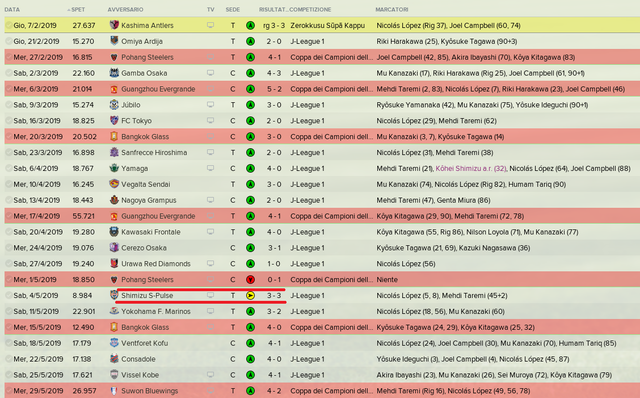Toggle the check circle beside Sab, 6/4/2019
Screen dimensions: 640x398
pyautogui.click(x=9, y=168)
